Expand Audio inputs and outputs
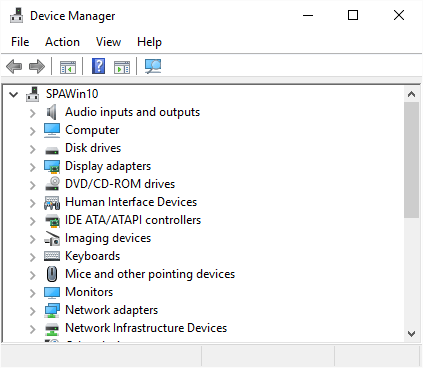 [32, 113]
